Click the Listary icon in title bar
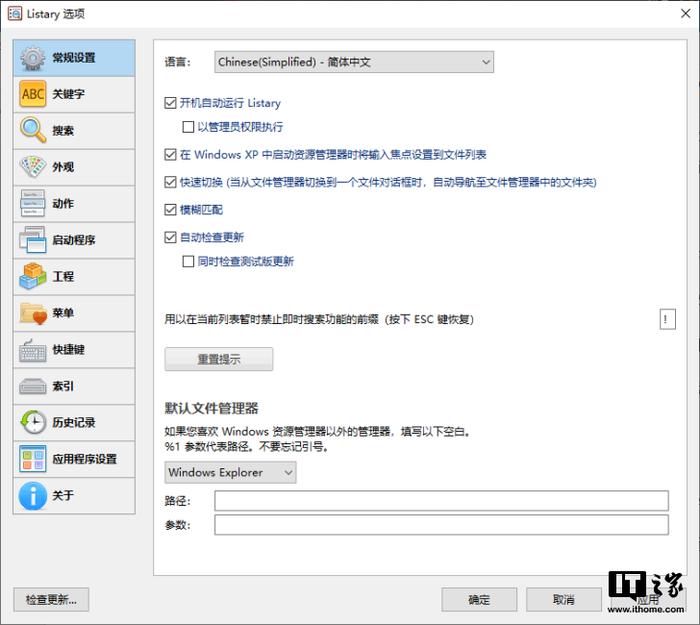The width and height of the screenshot is (700, 625). click(14, 13)
